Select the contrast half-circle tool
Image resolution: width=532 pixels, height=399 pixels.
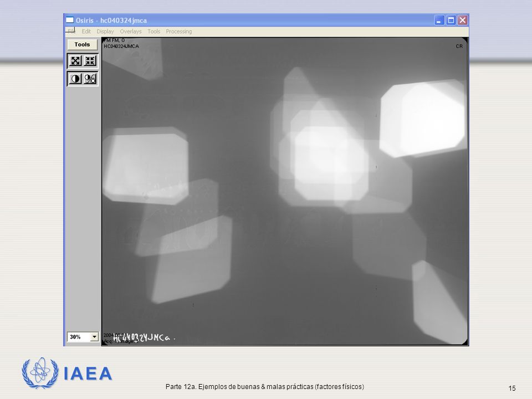(75, 79)
